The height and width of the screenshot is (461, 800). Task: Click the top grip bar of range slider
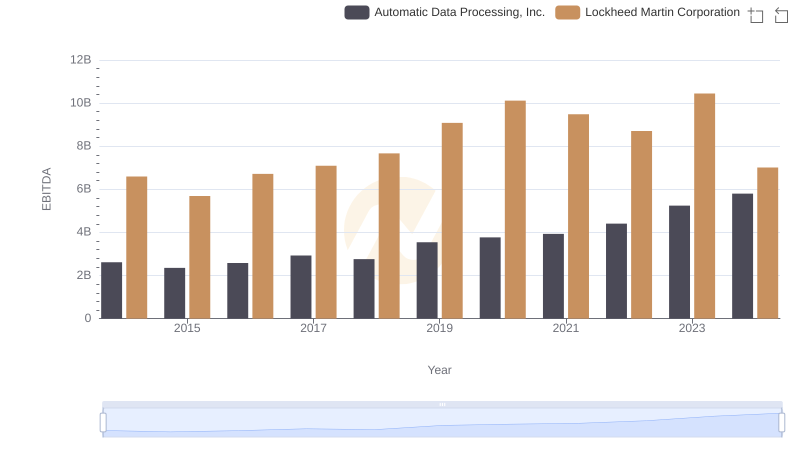(442, 404)
